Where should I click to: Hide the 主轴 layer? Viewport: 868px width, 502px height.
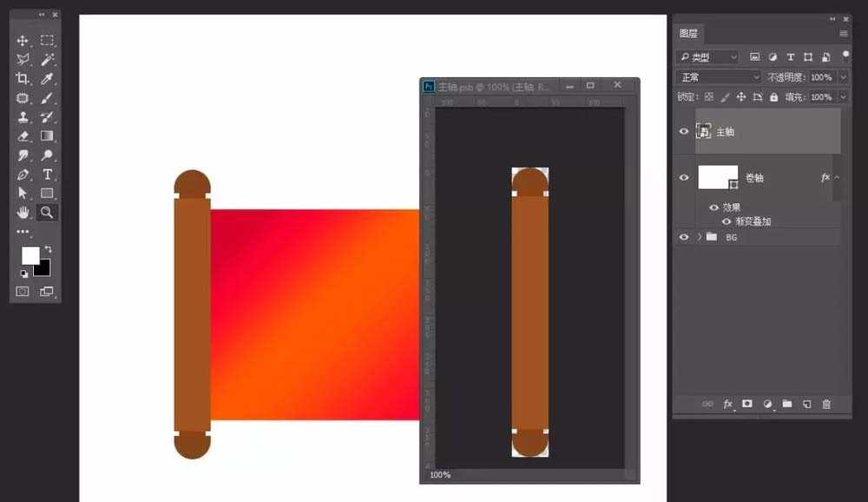pos(684,130)
